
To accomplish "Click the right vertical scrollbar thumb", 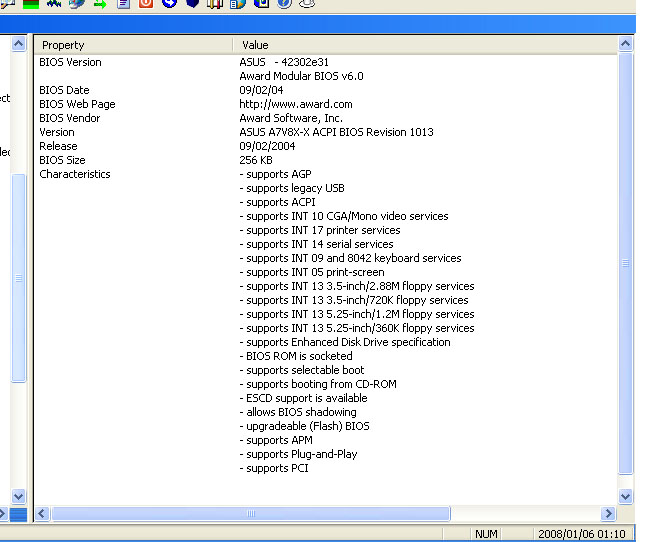I will [625, 264].
